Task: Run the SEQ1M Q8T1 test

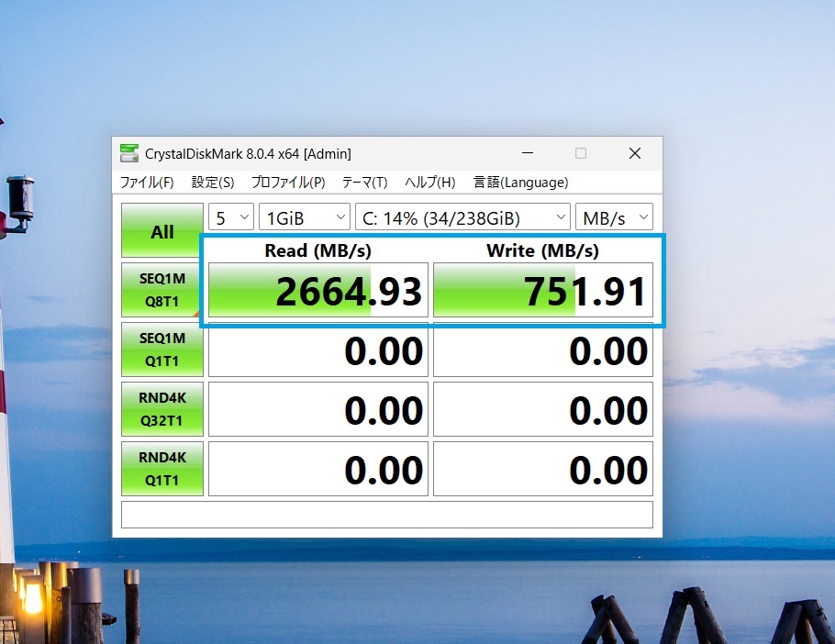Action: pyautogui.click(x=162, y=290)
